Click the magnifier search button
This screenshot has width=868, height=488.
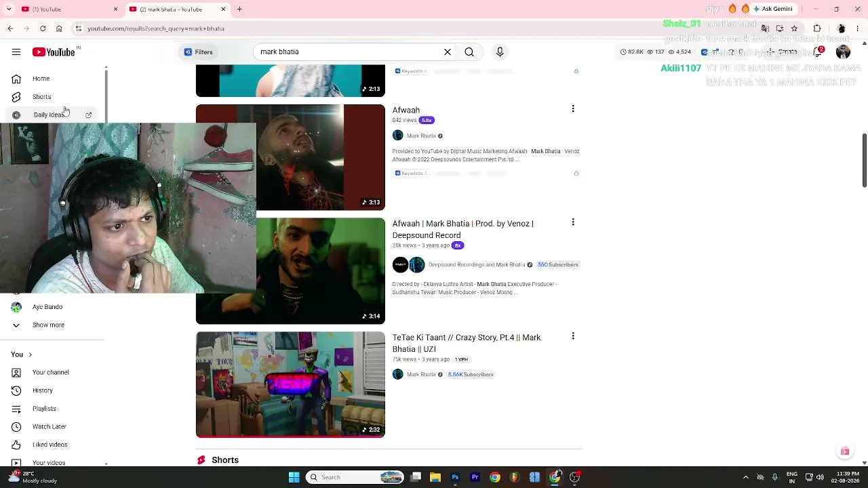click(x=469, y=52)
